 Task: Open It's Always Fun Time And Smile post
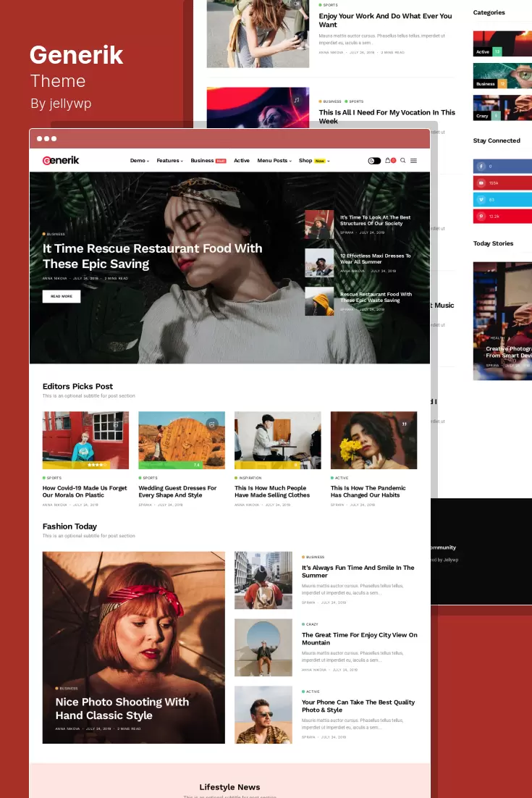coord(358,571)
